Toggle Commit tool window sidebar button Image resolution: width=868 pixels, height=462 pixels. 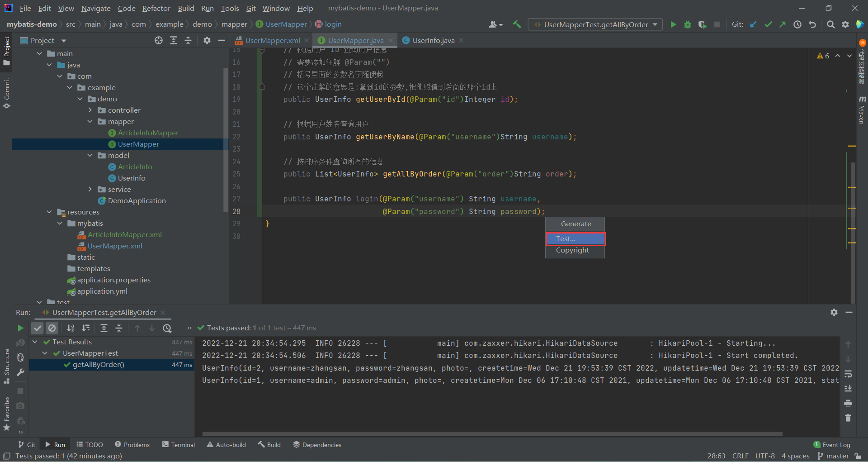[x=6, y=93]
